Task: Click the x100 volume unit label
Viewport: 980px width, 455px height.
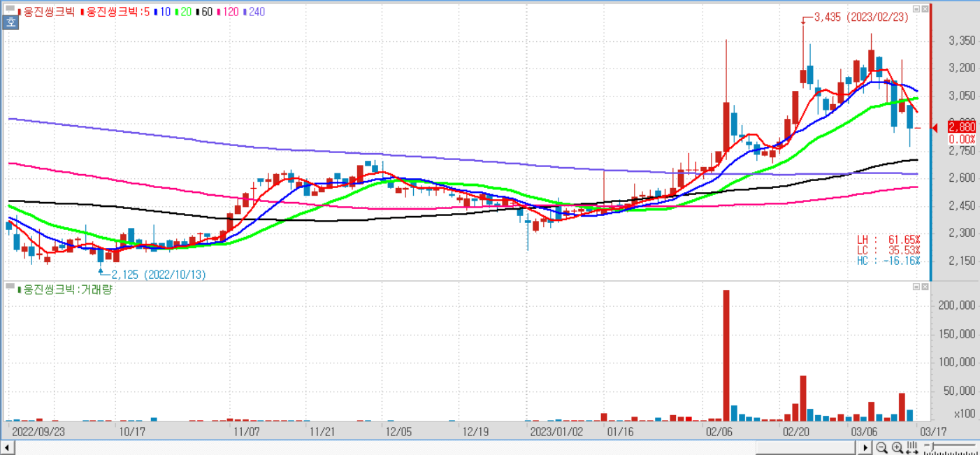Action: click(x=965, y=414)
